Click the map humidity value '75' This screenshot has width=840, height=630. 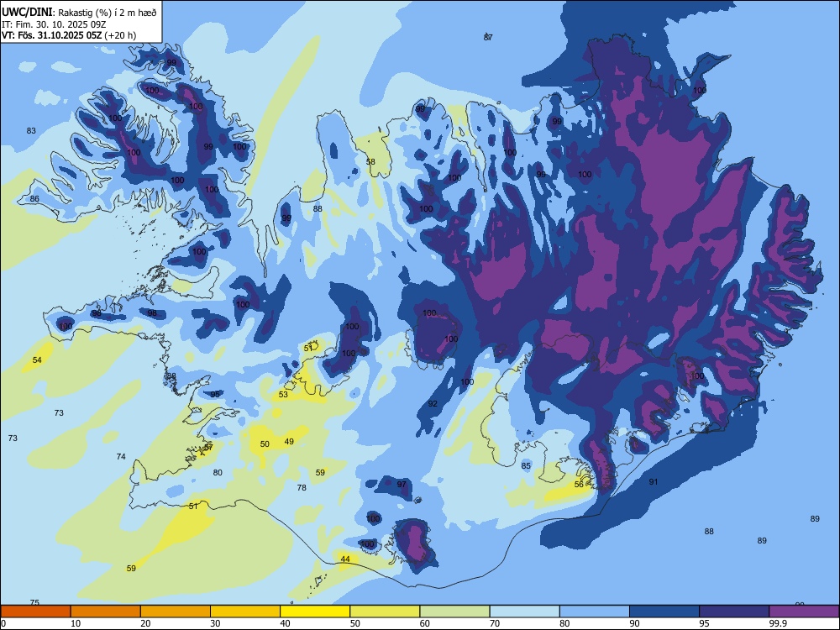[x=34, y=602]
